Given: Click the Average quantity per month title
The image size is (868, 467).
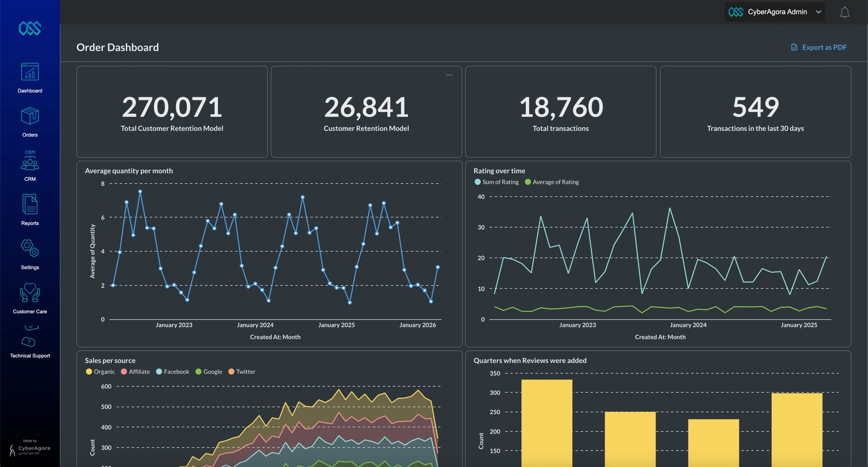Looking at the screenshot, I should coord(129,171).
